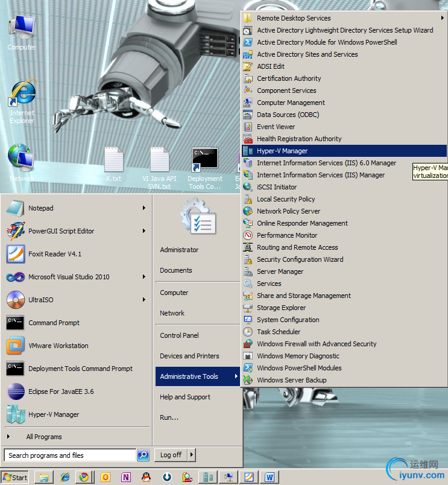Launch VMware Workstation from Start menu
The height and width of the screenshot is (485, 448).
pos(77,345)
